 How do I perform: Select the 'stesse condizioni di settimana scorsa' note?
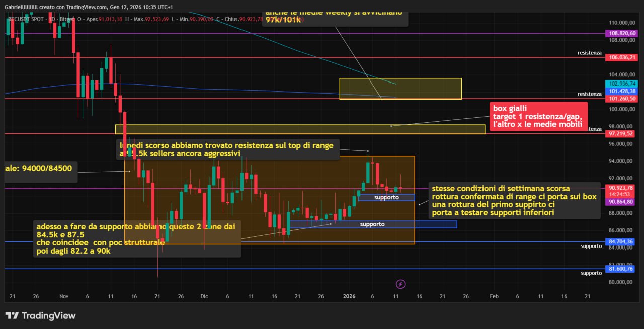pyautogui.click(x=514, y=200)
